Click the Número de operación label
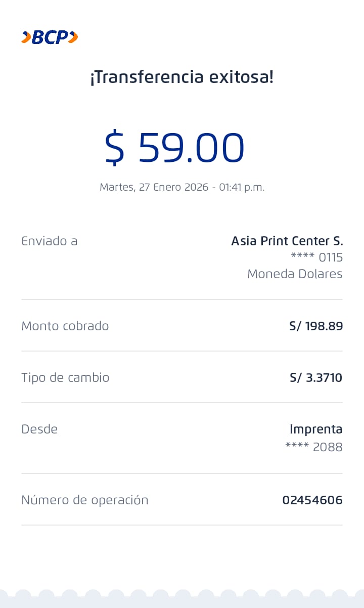The width and height of the screenshot is (364, 608). click(x=85, y=500)
